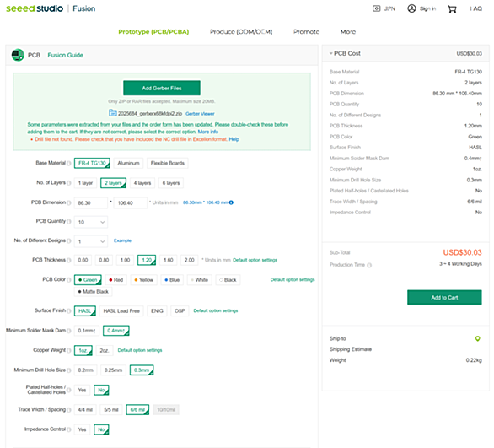Click help icon beside Impedance Control
Screen dimensions: 494x448
pos(68,429)
